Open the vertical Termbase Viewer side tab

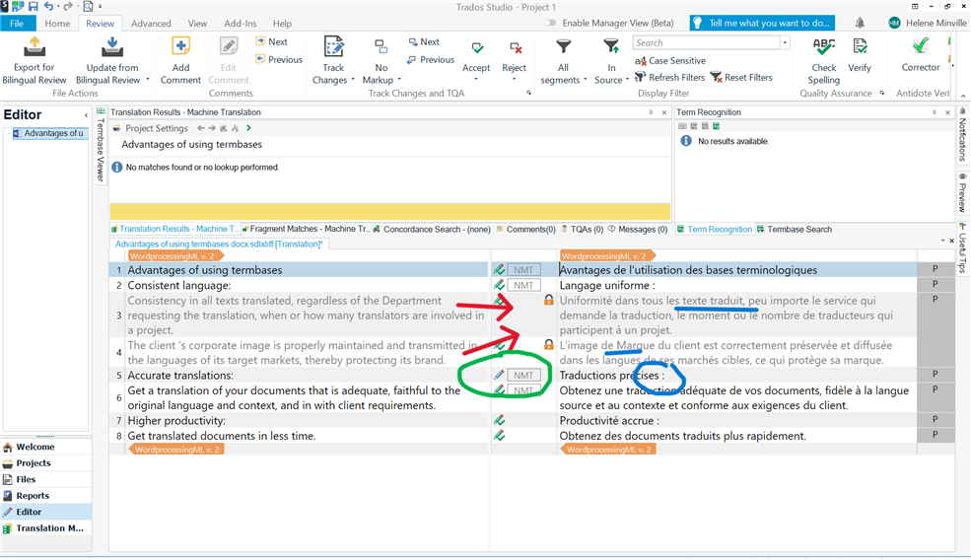pos(100,145)
